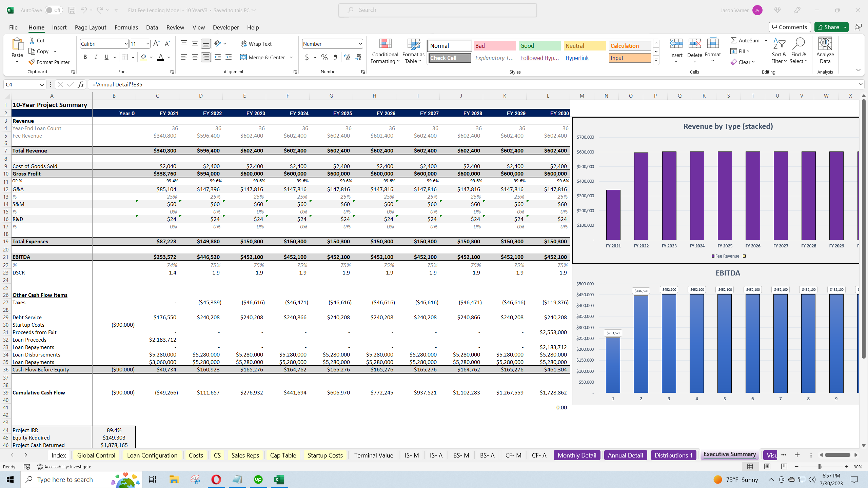Apply Comma Style number format
Image resolution: width=868 pixels, height=488 pixels.
pyautogui.click(x=335, y=57)
